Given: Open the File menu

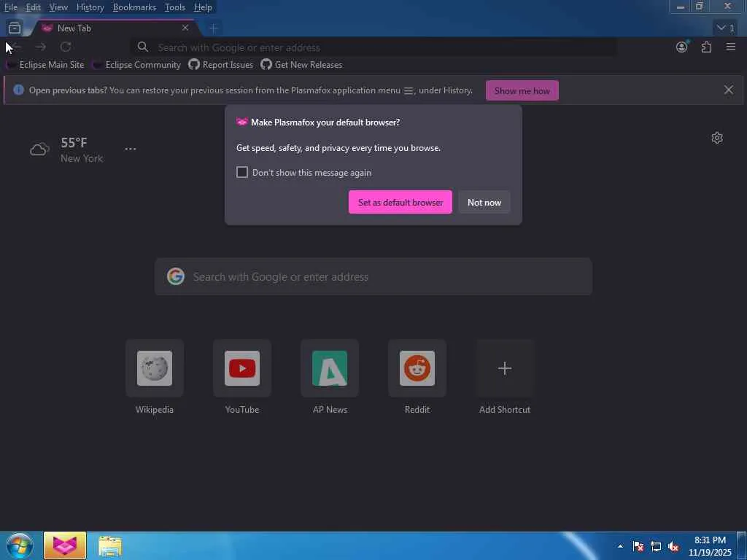Looking at the screenshot, I should (x=10, y=7).
